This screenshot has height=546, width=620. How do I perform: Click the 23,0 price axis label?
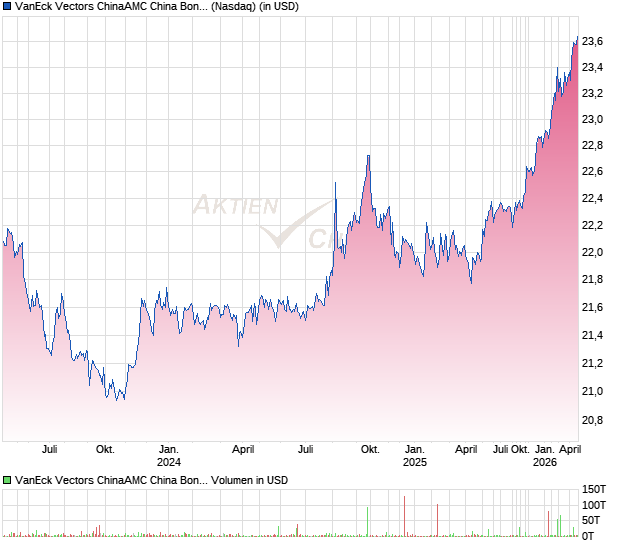[x=592, y=119]
